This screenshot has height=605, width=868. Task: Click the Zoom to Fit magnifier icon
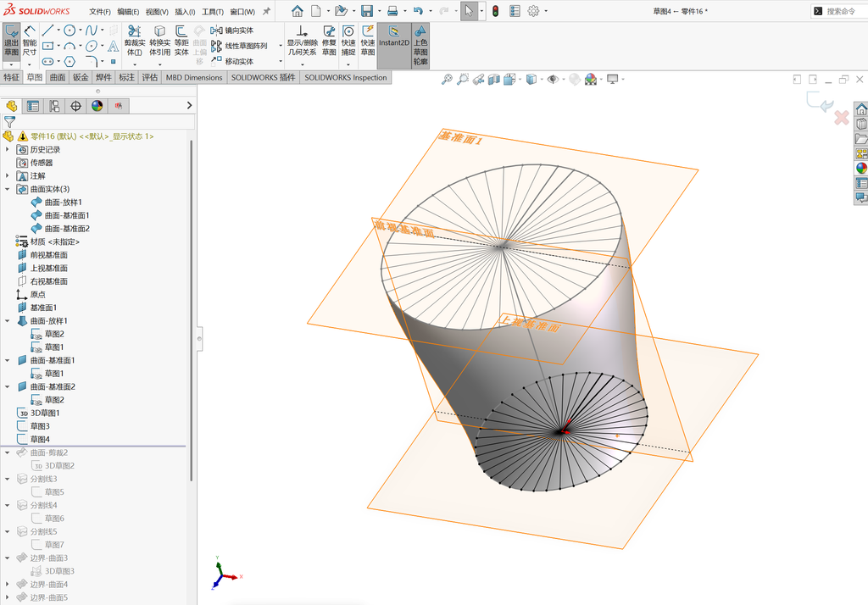447,79
